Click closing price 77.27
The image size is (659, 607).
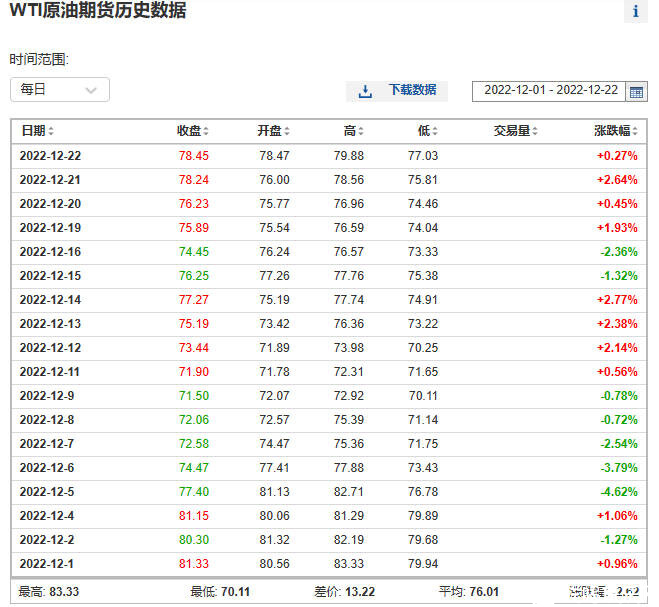194,300
